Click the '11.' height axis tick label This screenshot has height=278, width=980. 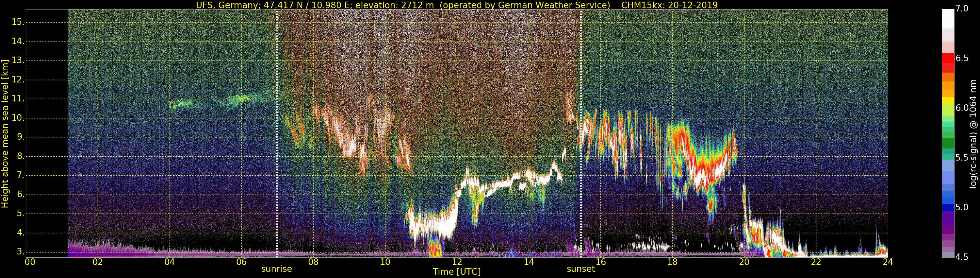pyautogui.click(x=18, y=99)
